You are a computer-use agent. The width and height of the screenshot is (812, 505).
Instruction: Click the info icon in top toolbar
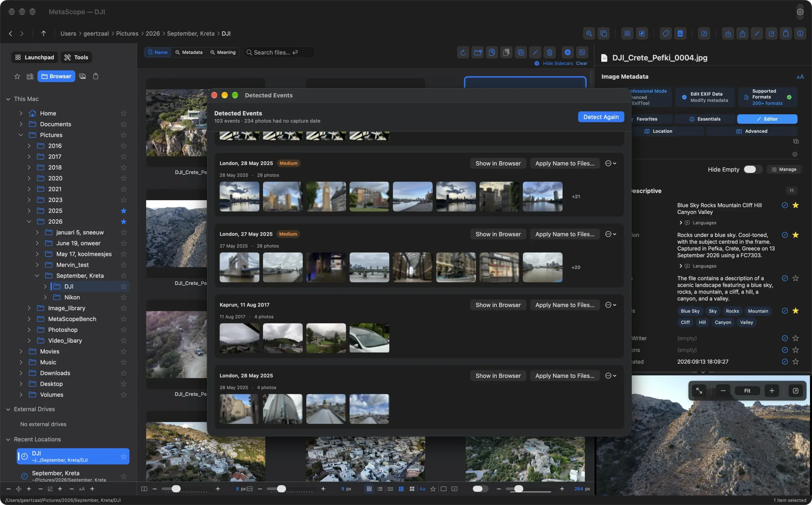coord(800,33)
